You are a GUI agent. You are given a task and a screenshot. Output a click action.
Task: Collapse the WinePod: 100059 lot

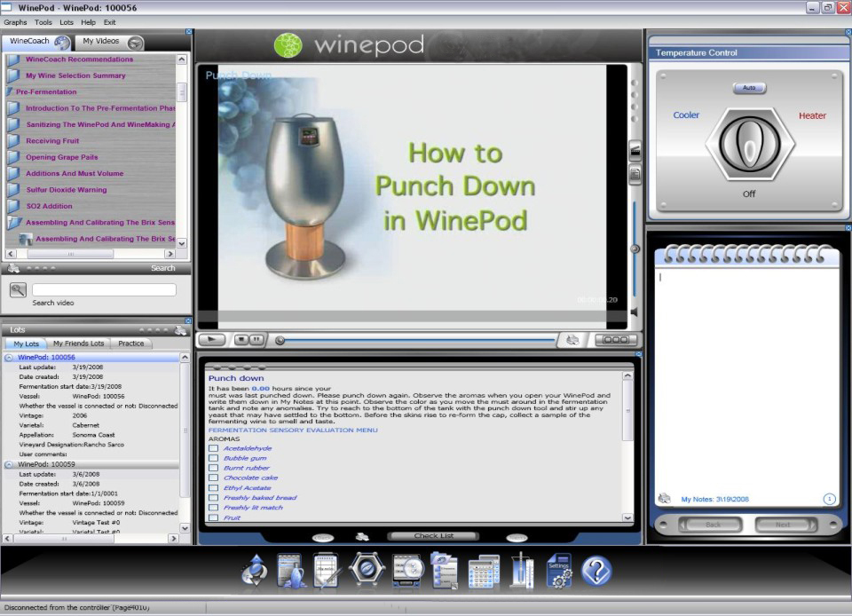coord(9,464)
